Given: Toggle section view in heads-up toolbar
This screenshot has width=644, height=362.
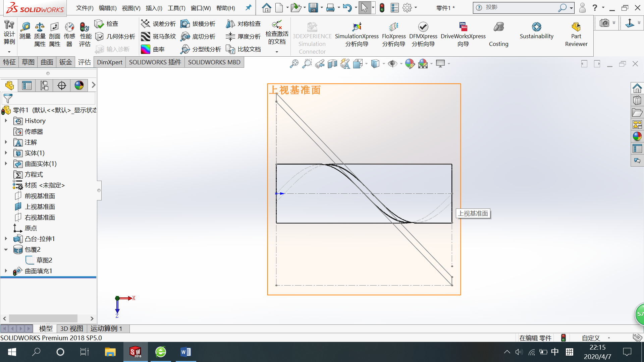Looking at the screenshot, I should [332, 64].
